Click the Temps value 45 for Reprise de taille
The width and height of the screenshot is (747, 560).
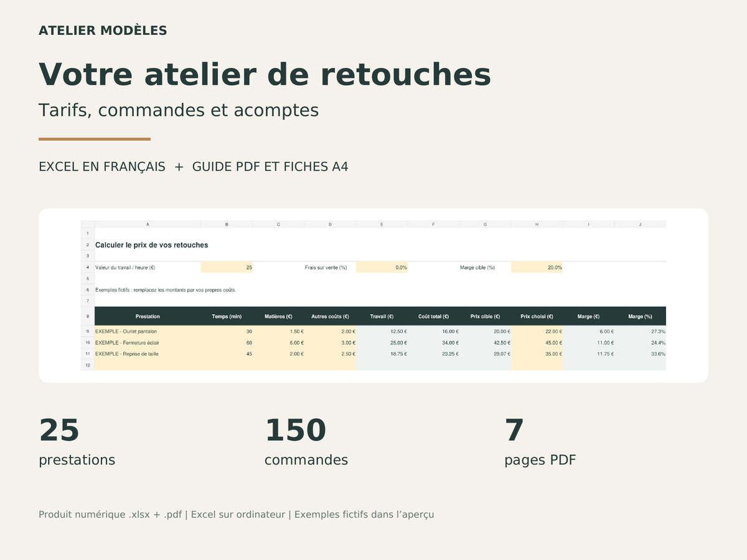(x=227, y=354)
